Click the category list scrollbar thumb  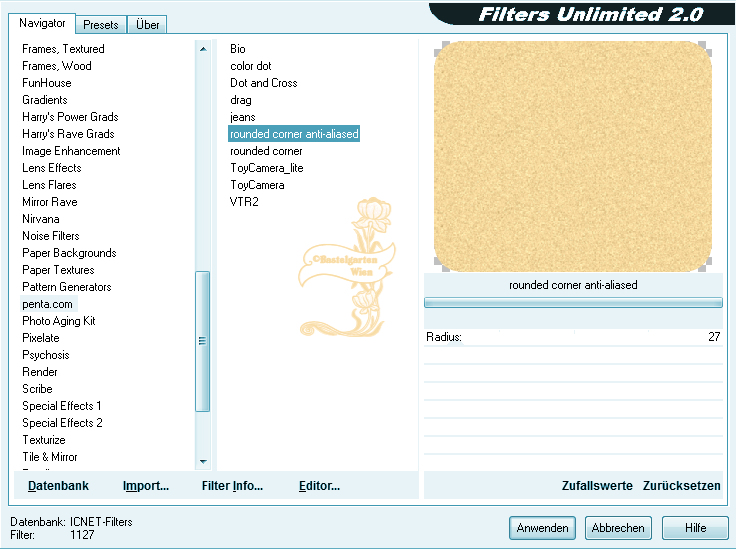coord(202,341)
